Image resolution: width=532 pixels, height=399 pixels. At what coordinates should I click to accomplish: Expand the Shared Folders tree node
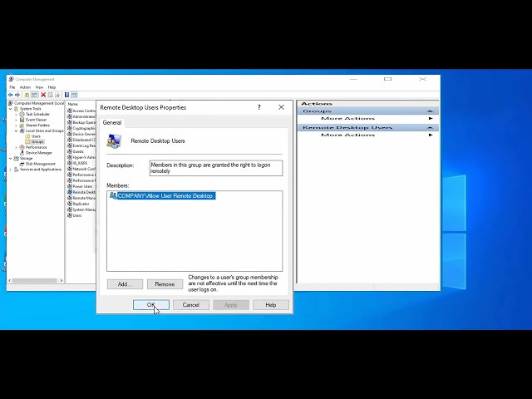coord(16,126)
